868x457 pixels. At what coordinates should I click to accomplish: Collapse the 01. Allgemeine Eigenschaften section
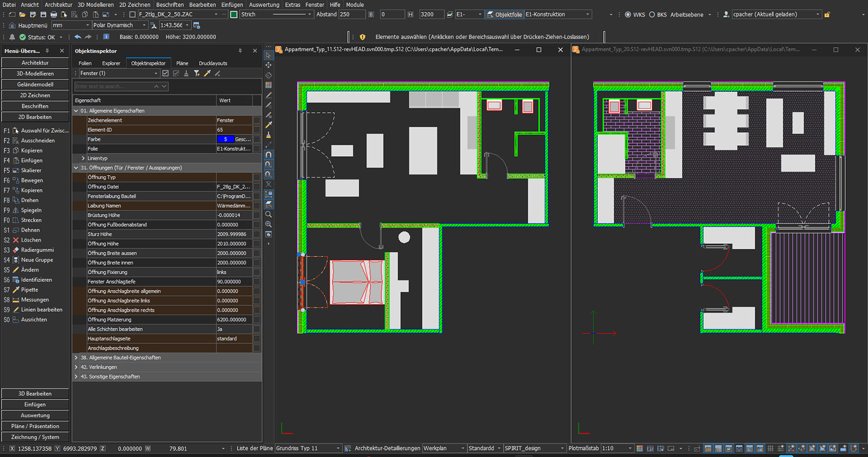click(x=76, y=111)
